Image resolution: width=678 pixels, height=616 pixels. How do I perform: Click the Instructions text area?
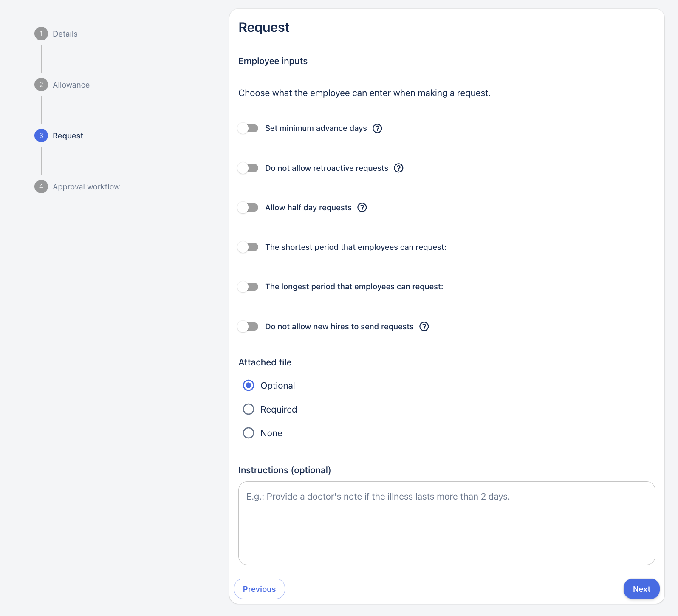click(446, 523)
